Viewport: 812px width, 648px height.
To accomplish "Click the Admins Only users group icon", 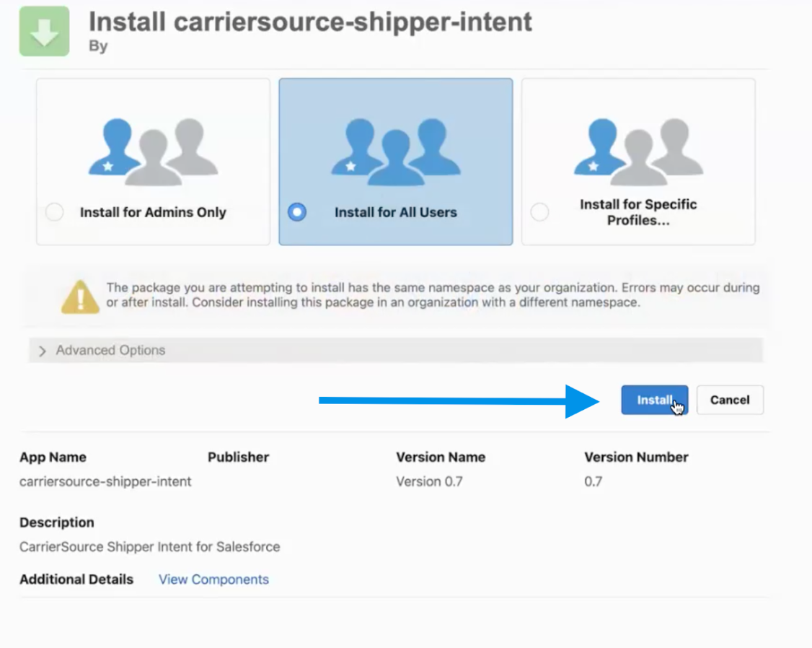I will click(154, 152).
